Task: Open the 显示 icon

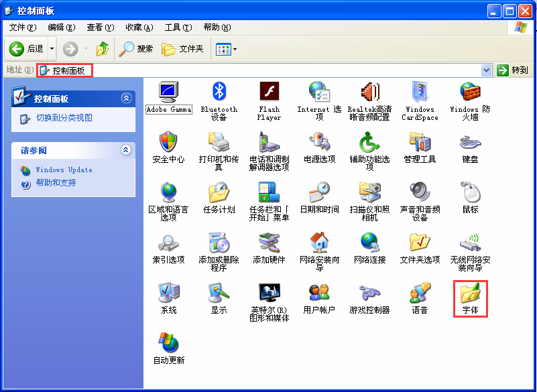Action: [x=219, y=293]
